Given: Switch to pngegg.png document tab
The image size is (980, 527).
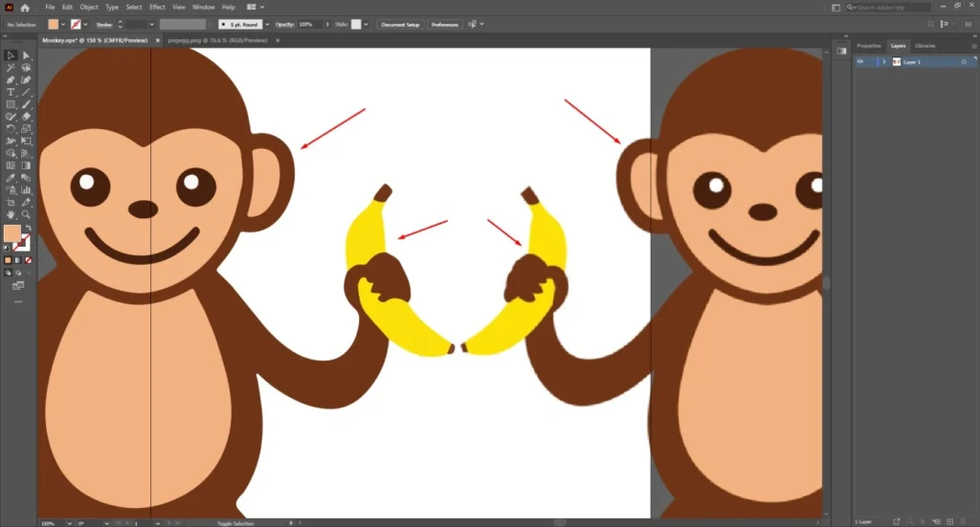Looking at the screenshot, I should (x=217, y=40).
